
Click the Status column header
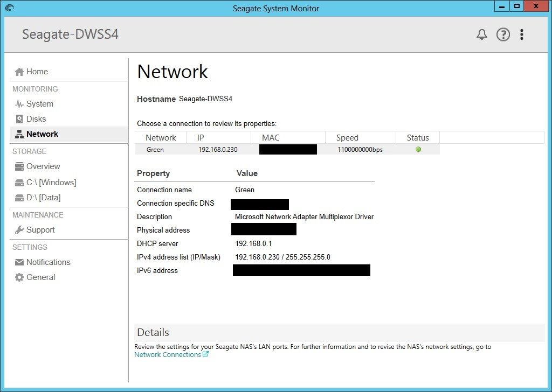coord(418,137)
